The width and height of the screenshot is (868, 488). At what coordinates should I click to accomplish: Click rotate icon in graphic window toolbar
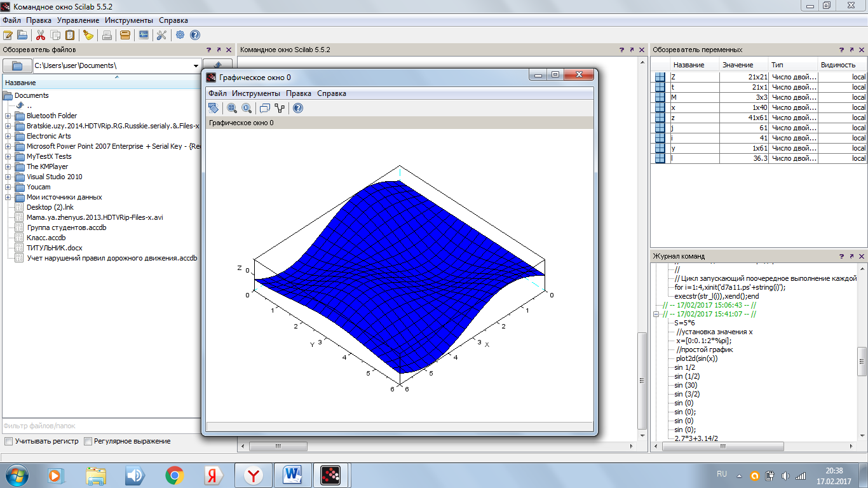214,108
